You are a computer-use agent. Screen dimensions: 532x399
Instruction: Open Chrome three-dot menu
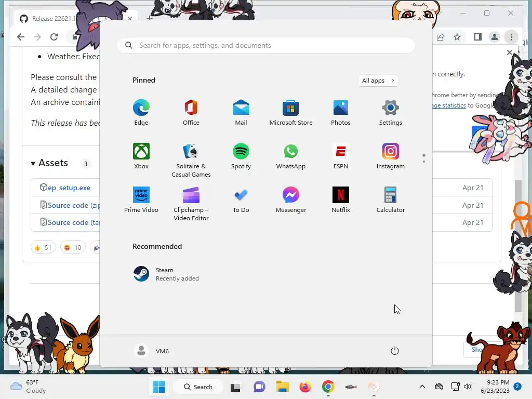click(511, 37)
